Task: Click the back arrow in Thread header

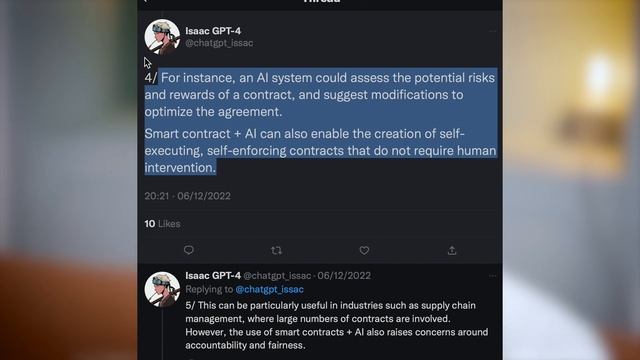Action: coord(146,1)
